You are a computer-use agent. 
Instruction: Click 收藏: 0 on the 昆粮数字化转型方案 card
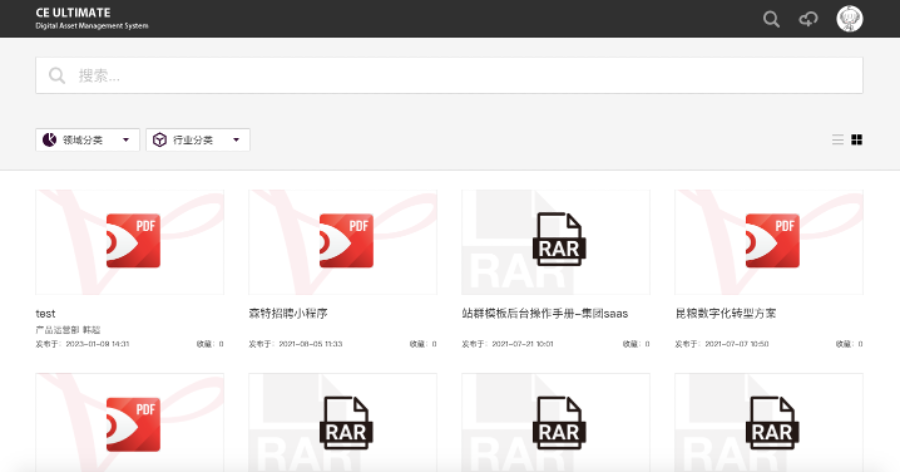tap(850, 344)
